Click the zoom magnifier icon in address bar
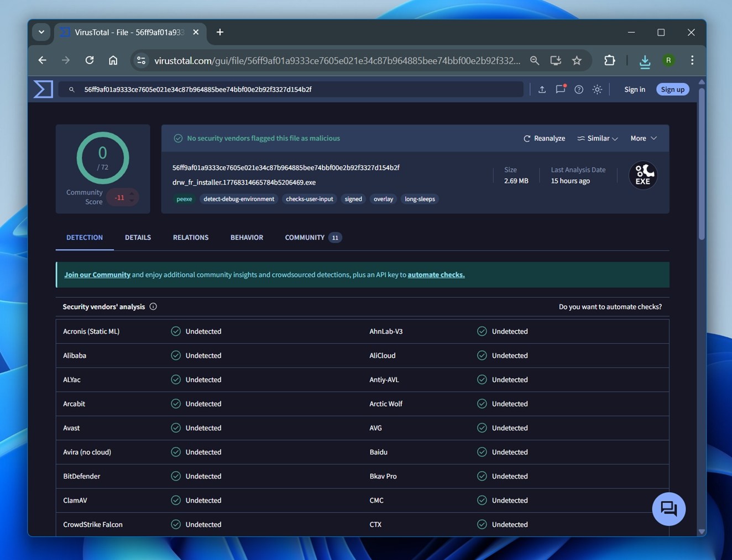 pos(534,60)
